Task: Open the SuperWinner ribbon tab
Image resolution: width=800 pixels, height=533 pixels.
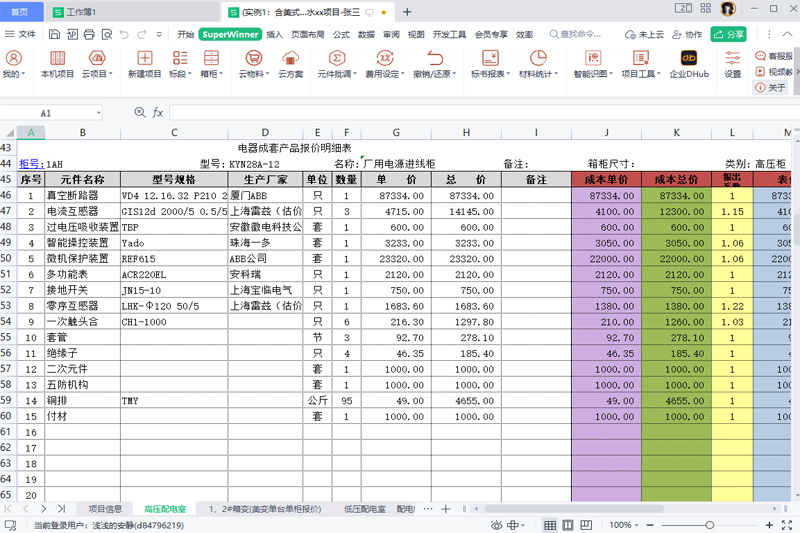Action: pos(230,34)
